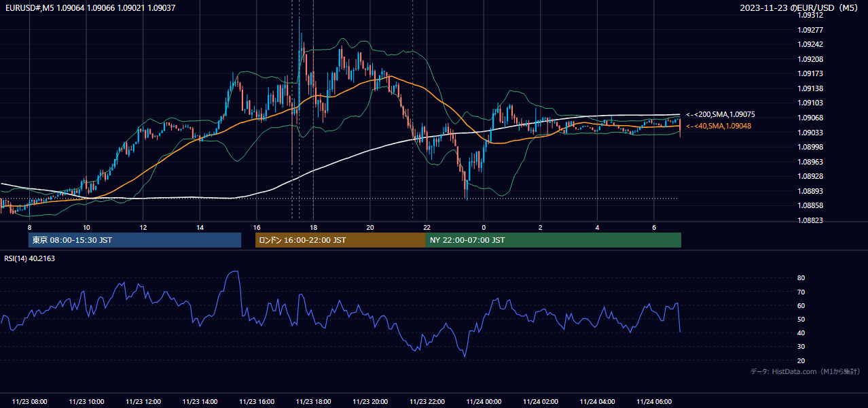Click price axis value 1.08823

pyautogui.click(x=810, y=220)
